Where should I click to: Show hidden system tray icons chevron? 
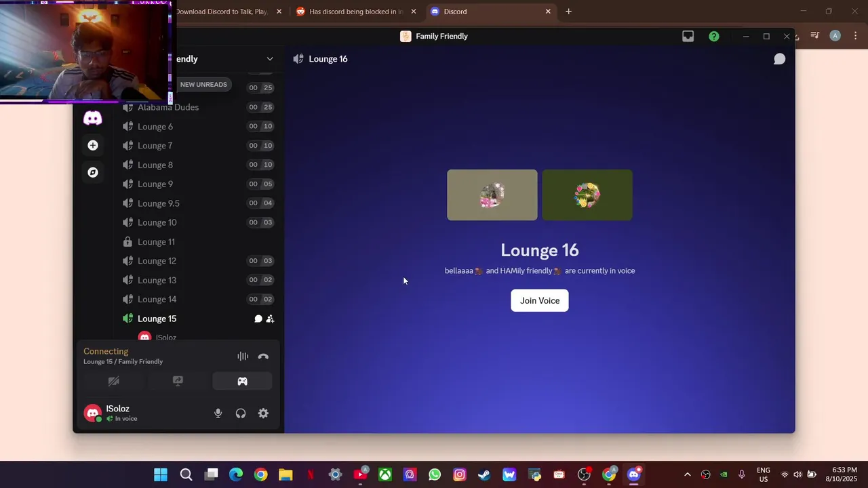pyautogui.click(x=687, y=474)
